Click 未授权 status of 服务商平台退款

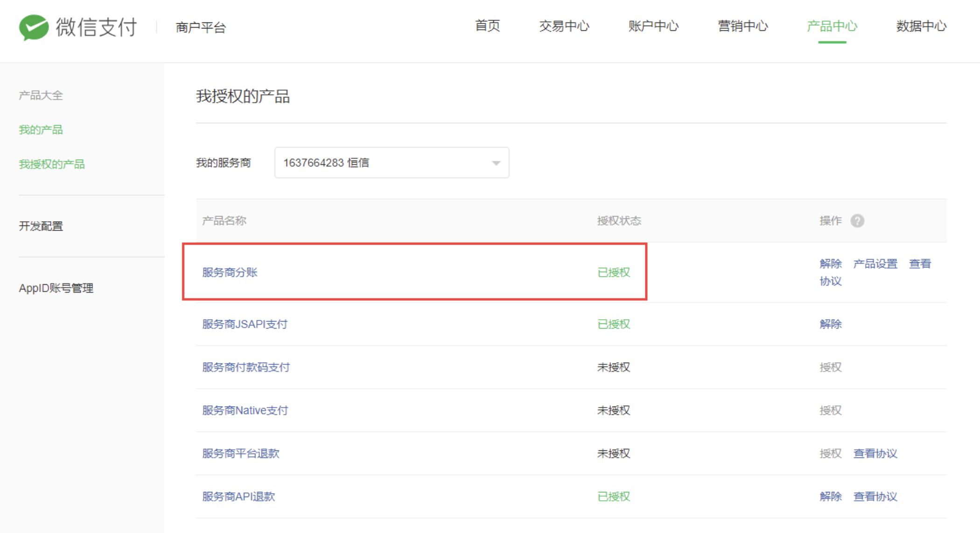(614, 453)
